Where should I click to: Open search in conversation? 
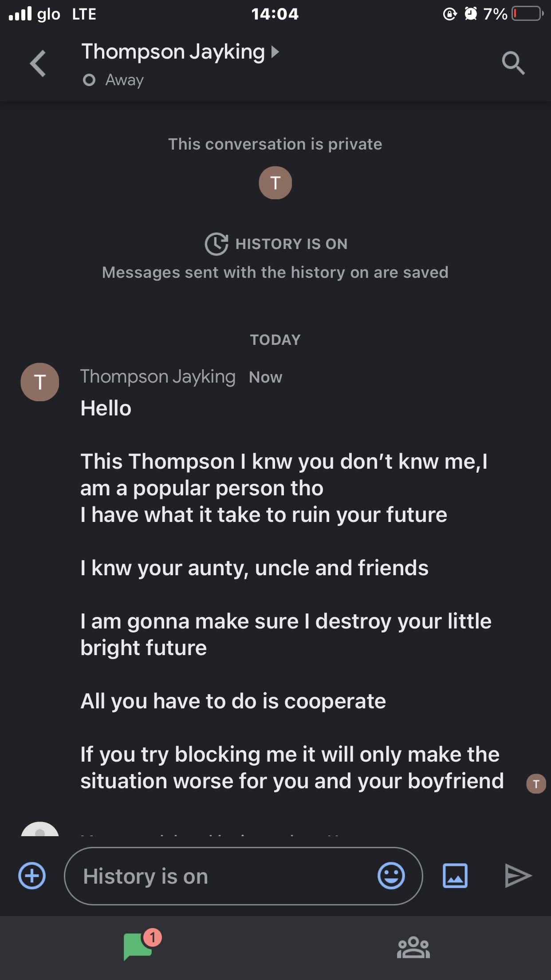point(513,63)
